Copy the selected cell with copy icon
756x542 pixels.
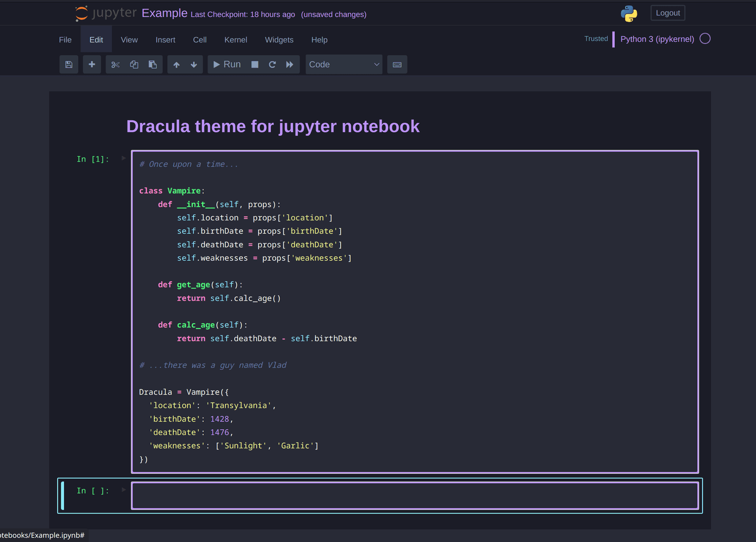coord(134,64)
